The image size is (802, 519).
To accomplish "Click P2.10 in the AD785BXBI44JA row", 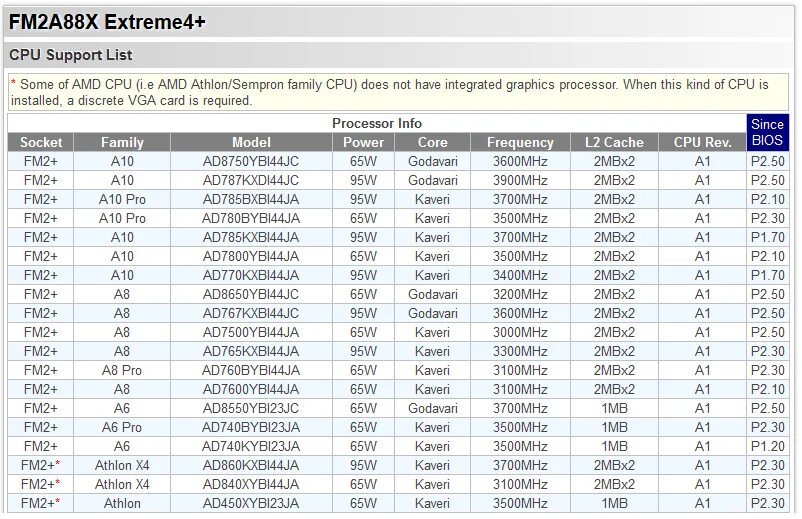I will (x=768, y=199).
